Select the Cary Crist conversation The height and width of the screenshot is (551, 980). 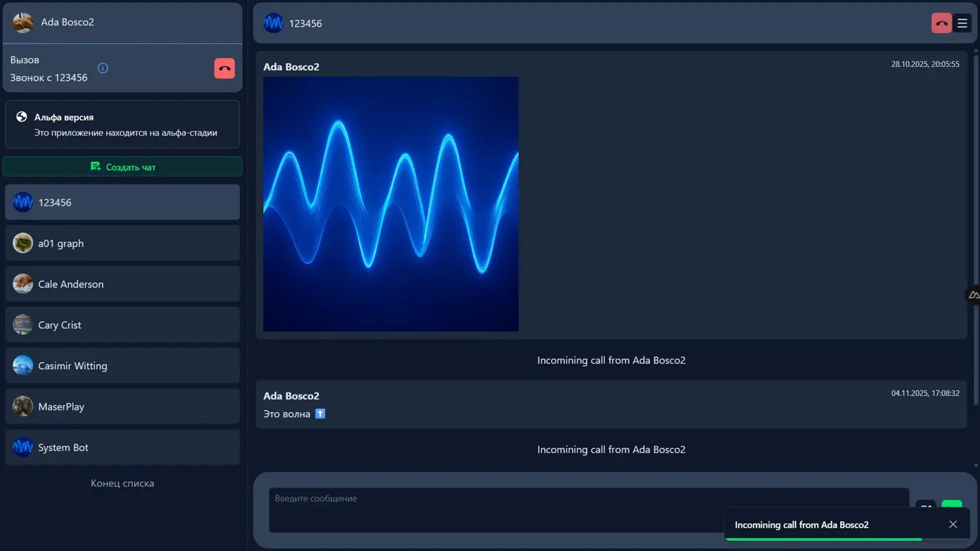123,324
